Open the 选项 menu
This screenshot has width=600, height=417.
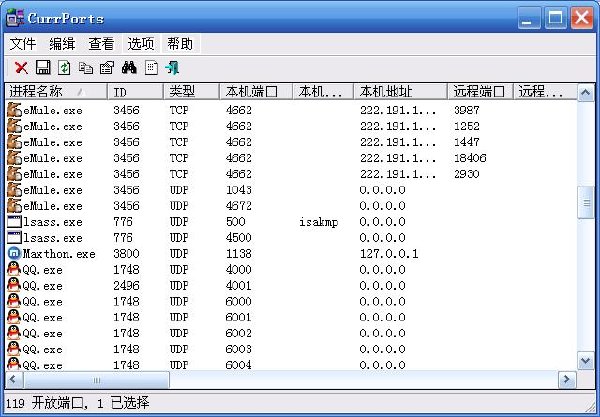pyautogui.click(x=141, y=44)
